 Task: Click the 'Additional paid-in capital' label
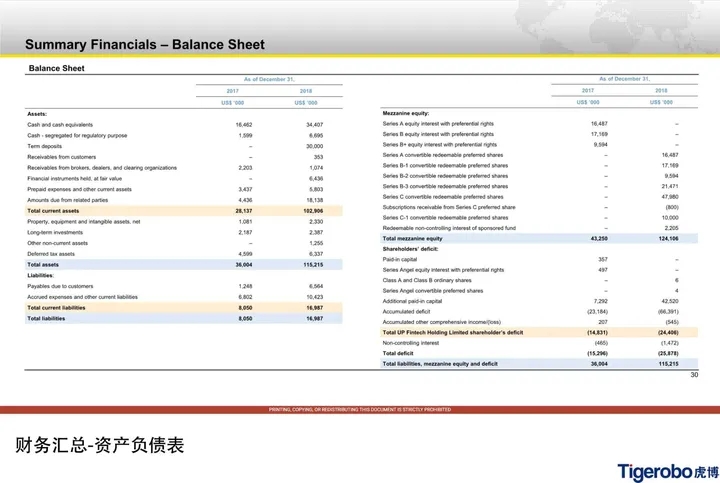coord(412,302)
